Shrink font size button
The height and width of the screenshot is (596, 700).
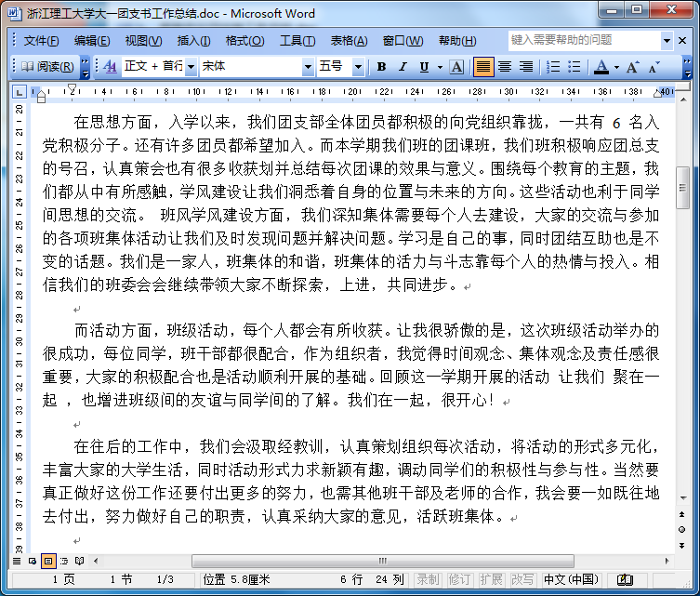pyautogui.click(x=654, y=67)
